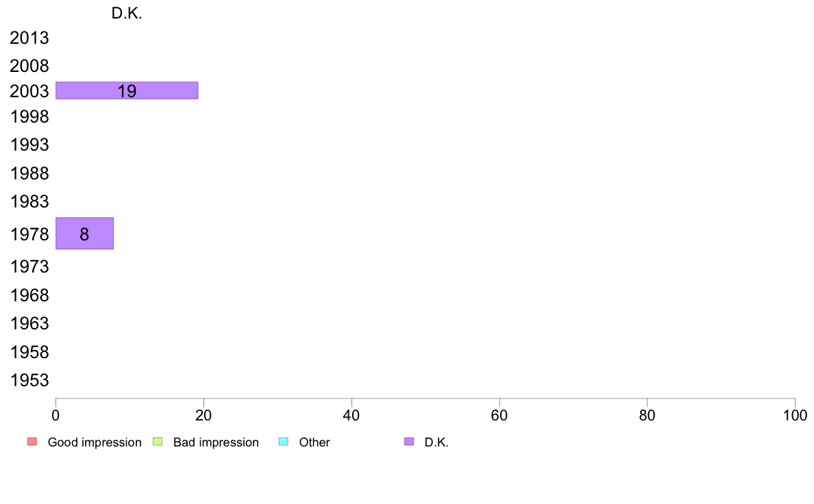Click the 2008 year label
This screenshot has height=504, width=814.
pyautogui.click(x=29, y=66)
